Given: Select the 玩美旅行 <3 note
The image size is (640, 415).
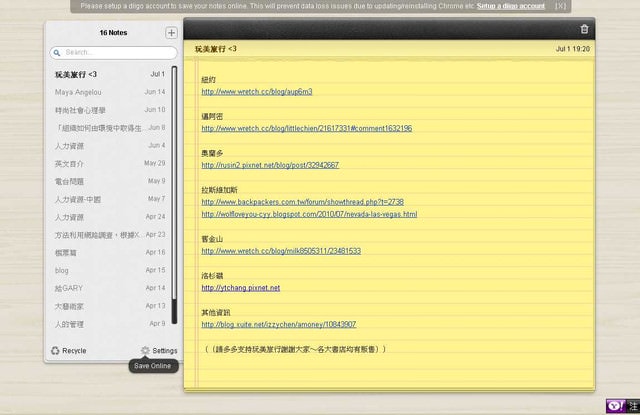Looking at the screenshot, I should pyautogui.click(x=110, y=74).
